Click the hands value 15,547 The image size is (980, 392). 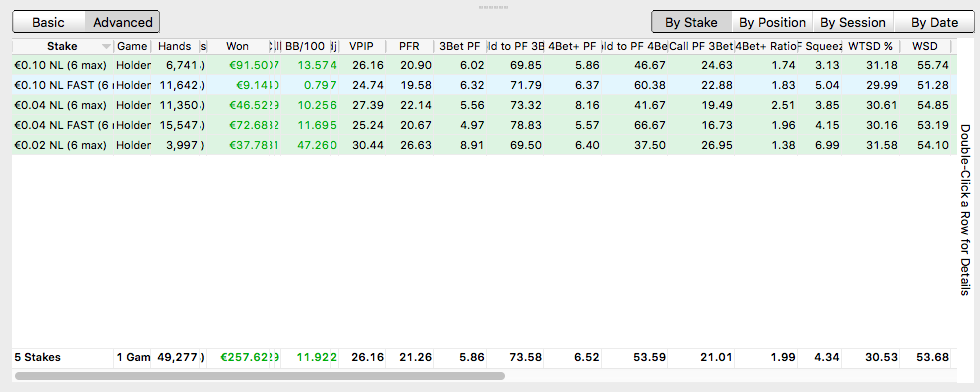[x=179, y=125]
